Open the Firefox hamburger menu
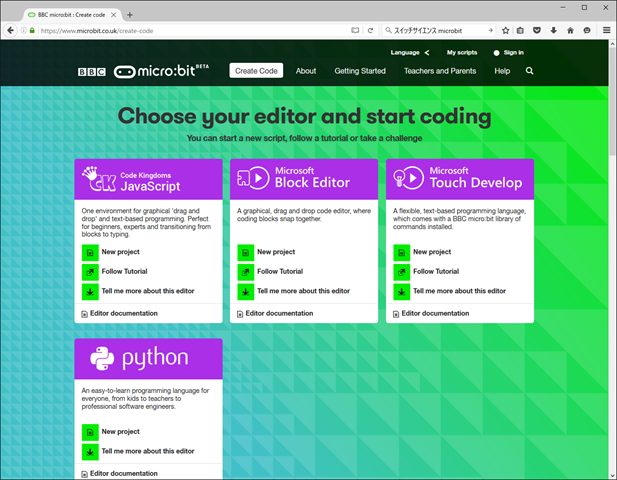617x480 pixels. [606, 31]
